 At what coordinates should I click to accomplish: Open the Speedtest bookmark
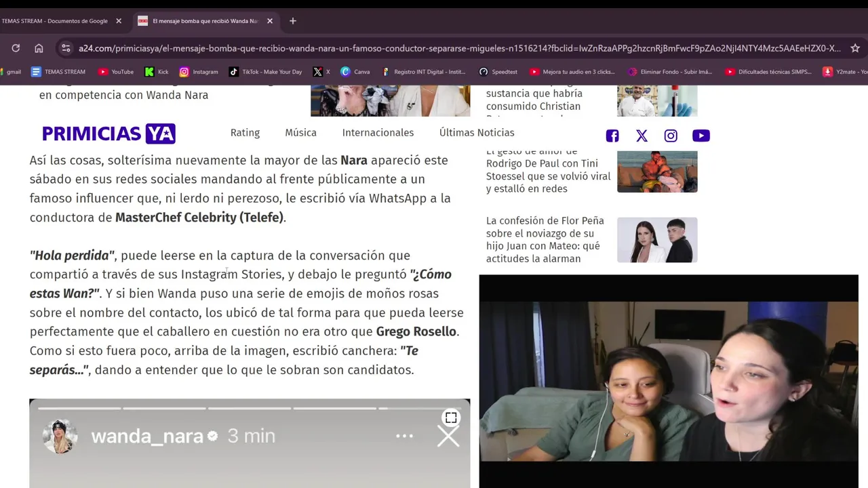click(x=498, y=72)
